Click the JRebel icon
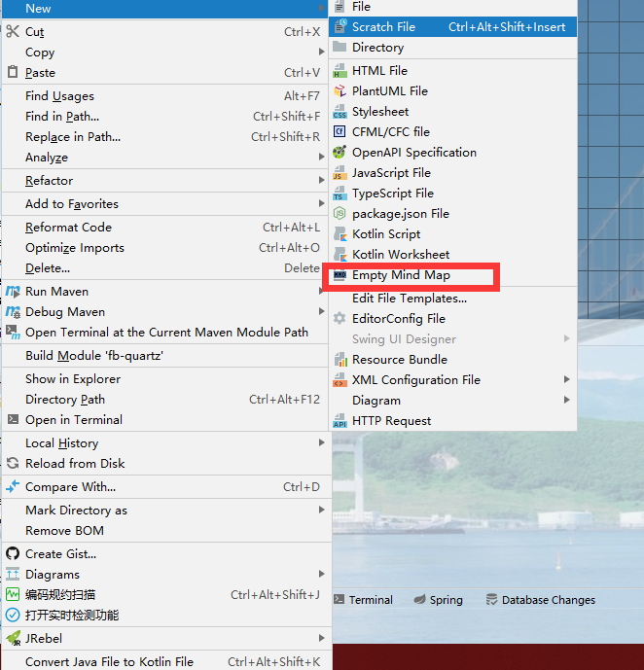644x670 pixels. 13,639
